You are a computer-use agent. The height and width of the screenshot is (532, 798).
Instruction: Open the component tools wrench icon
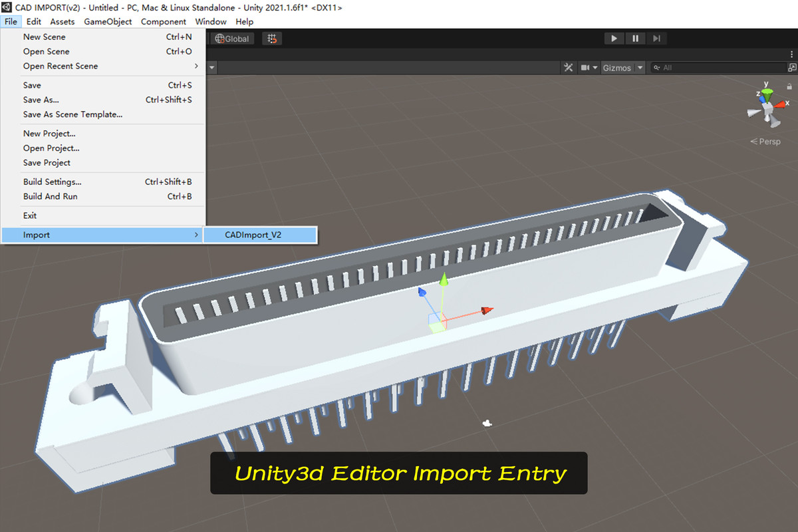569,68
